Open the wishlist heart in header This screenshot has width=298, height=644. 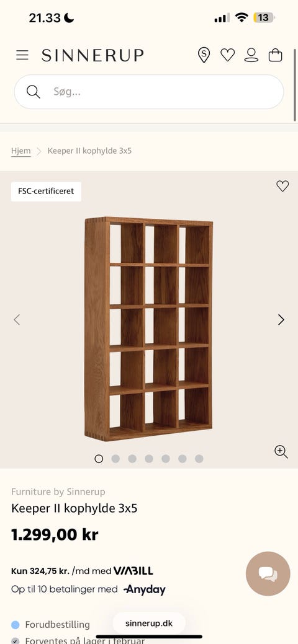coord(228,55)
